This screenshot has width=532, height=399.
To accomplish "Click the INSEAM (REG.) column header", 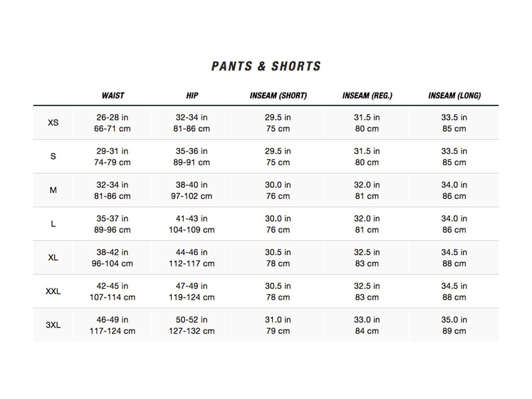I will click(367, 96).
